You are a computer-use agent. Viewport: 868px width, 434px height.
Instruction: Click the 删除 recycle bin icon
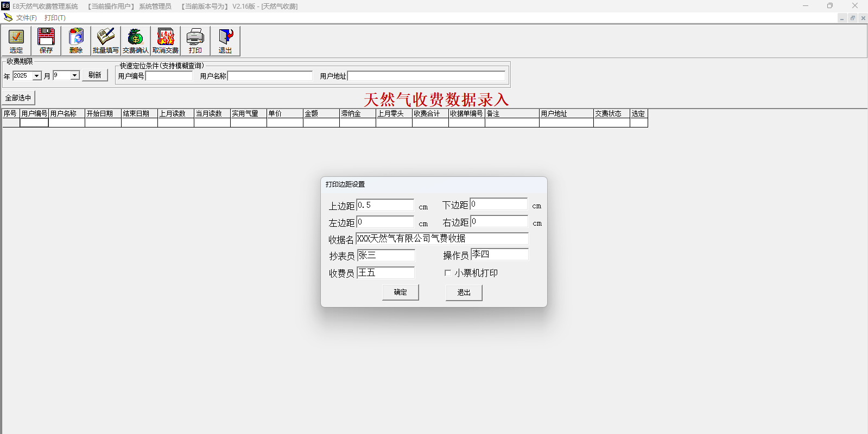(x=76, y=41)
